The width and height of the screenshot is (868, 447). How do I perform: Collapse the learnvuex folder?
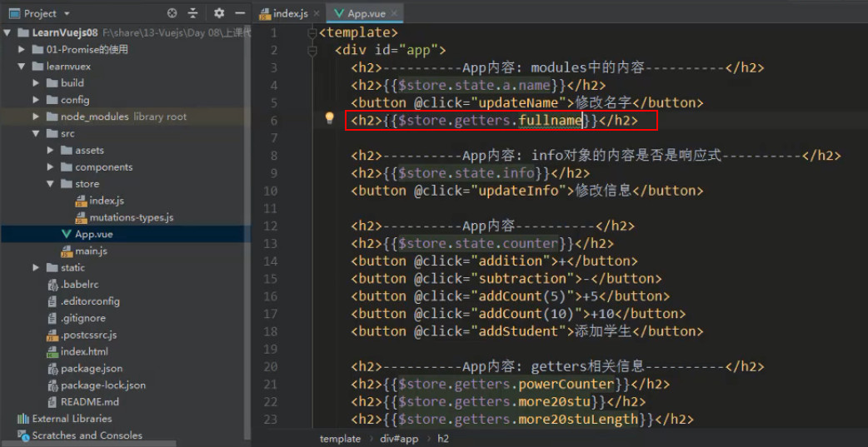pyautogui.click(x=22, y=67)
